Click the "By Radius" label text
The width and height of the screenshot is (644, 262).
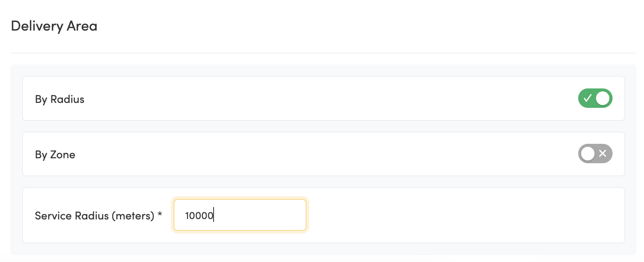(x=60, y=100)
